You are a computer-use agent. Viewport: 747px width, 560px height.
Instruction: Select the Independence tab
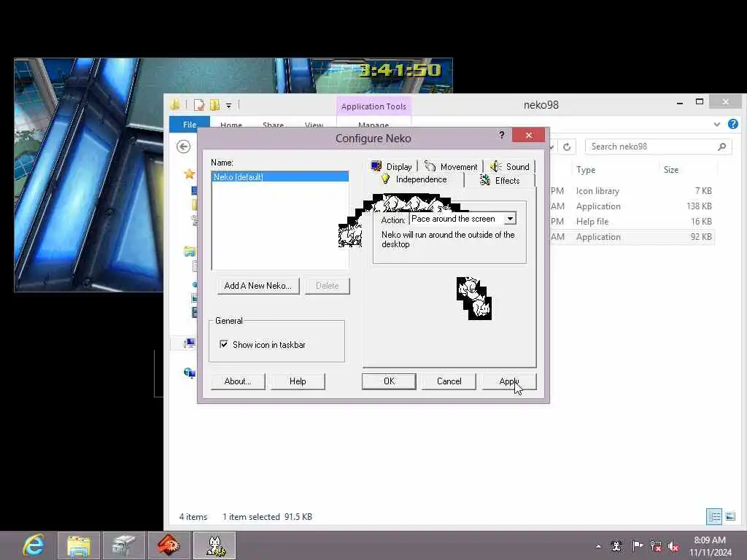tap(414, 179)
